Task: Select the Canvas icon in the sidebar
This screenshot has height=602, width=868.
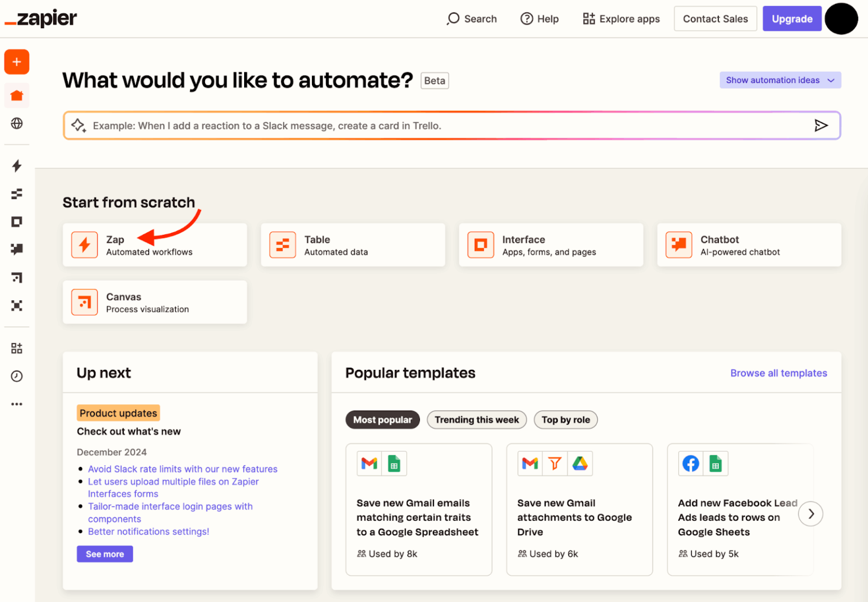Action: [x=16, y=277]
